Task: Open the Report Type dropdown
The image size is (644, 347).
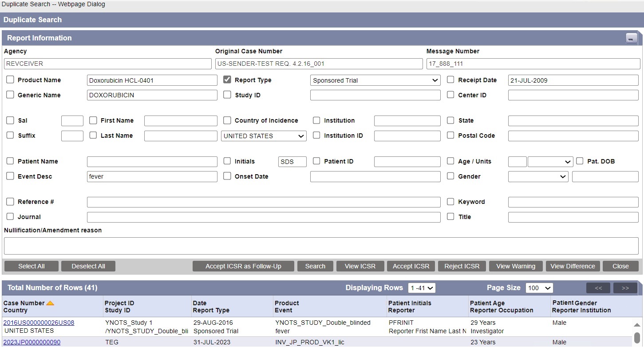Action: (375, 80)
